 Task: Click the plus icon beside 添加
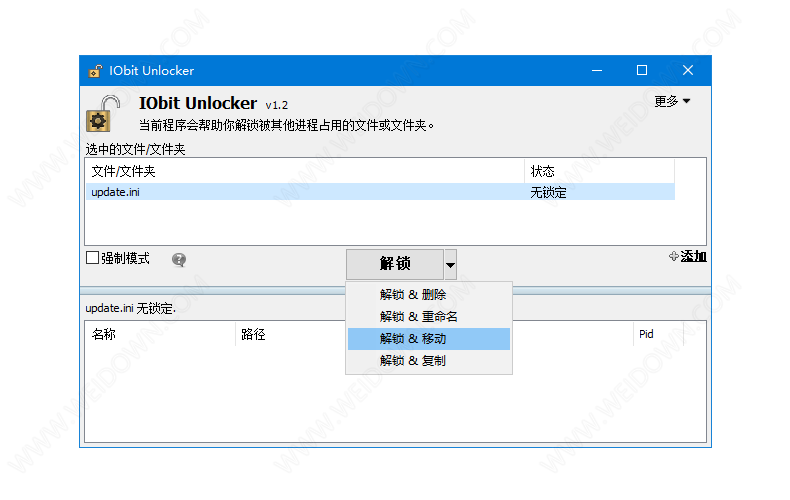(674, 256)
